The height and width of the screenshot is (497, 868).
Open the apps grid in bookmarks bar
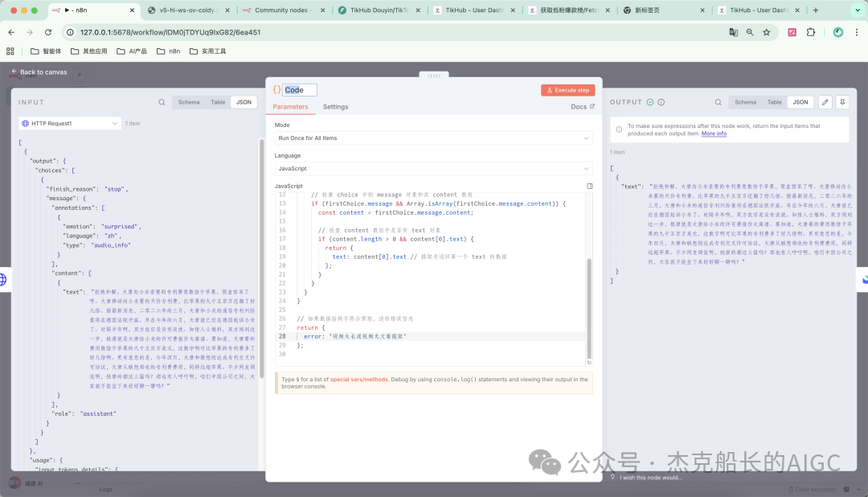tap(10, 51)
